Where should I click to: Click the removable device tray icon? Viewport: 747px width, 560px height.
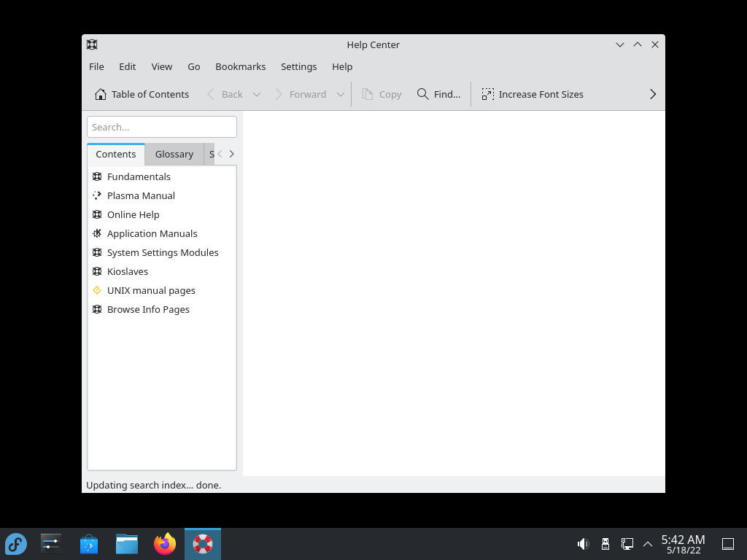(605, 544)
